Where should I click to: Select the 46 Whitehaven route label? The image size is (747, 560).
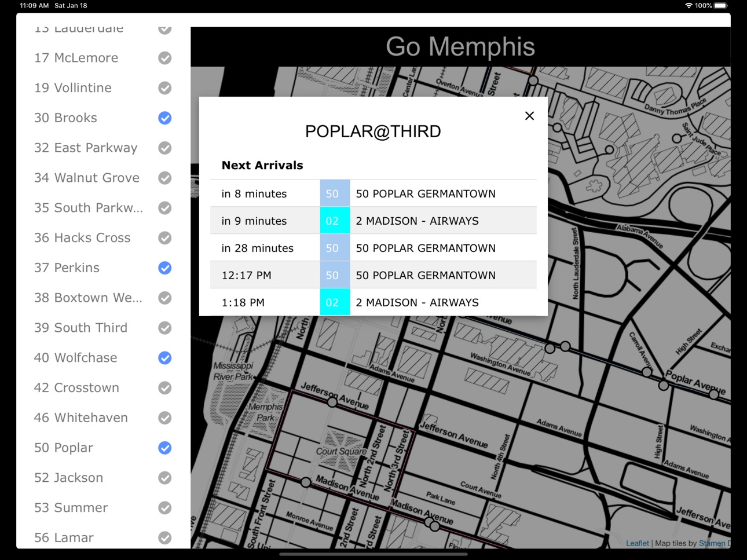(80, 418)
